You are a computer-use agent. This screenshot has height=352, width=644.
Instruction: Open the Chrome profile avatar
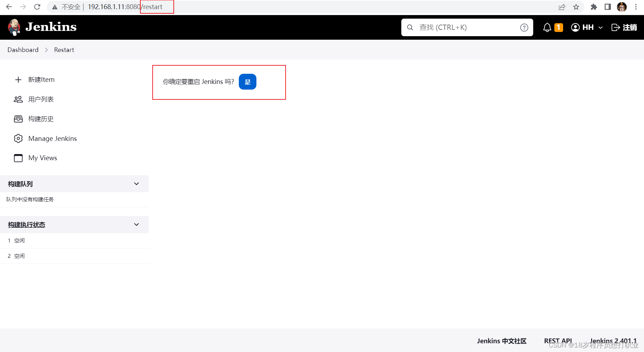[622, 7]
